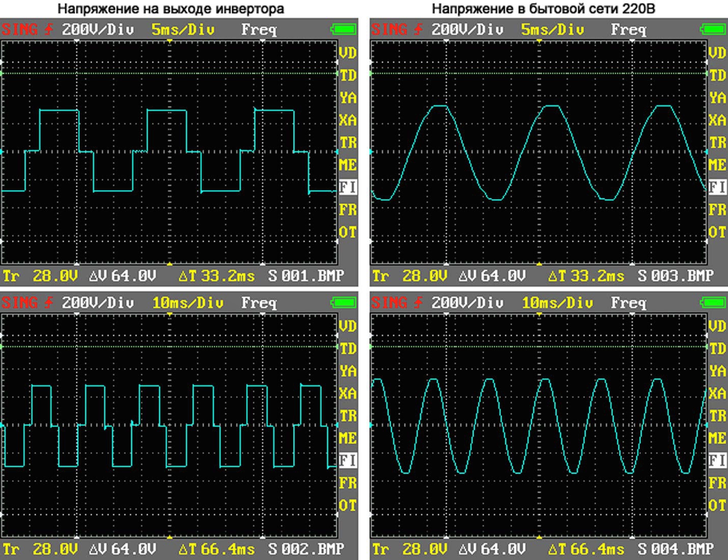Select FR menu item in the 002.BMP scope screen
Viewport: 728px width, 560px height.
348,483
